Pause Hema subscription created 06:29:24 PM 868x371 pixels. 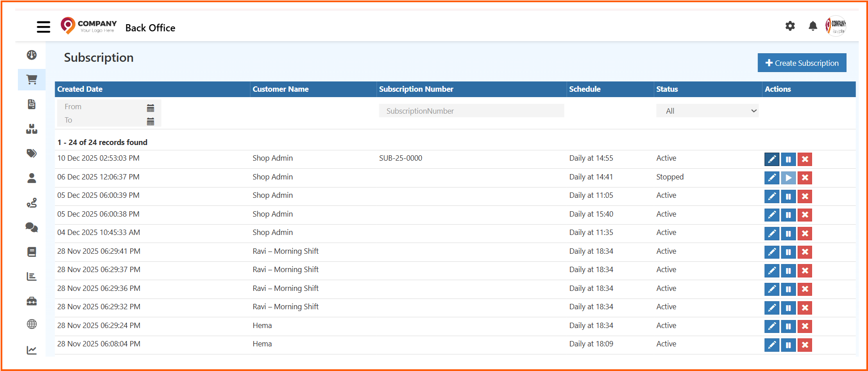788,326
